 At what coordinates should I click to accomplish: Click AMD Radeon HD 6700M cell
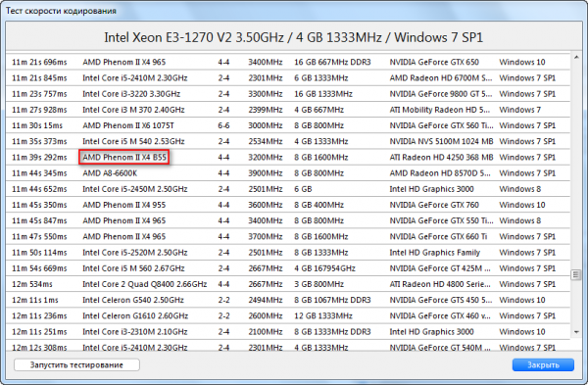coord(441,78)
